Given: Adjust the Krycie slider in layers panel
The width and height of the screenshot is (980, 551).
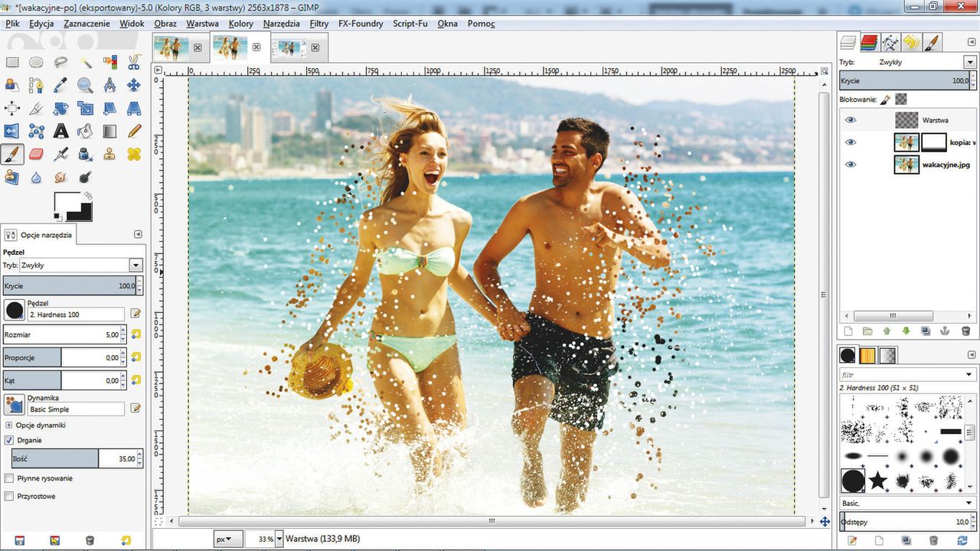Looking at the screenshot, I should tap(903, 80).
